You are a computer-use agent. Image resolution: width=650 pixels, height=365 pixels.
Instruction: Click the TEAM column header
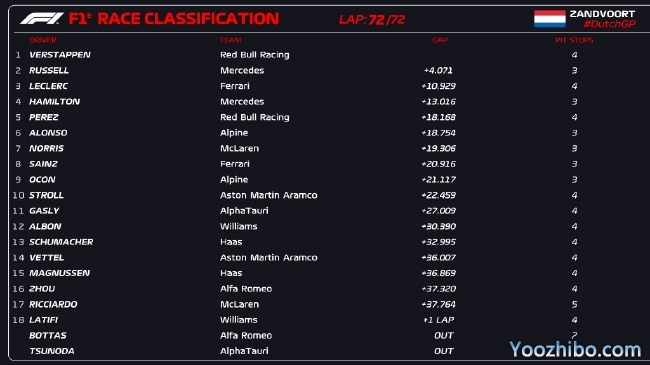click(230, 40)
